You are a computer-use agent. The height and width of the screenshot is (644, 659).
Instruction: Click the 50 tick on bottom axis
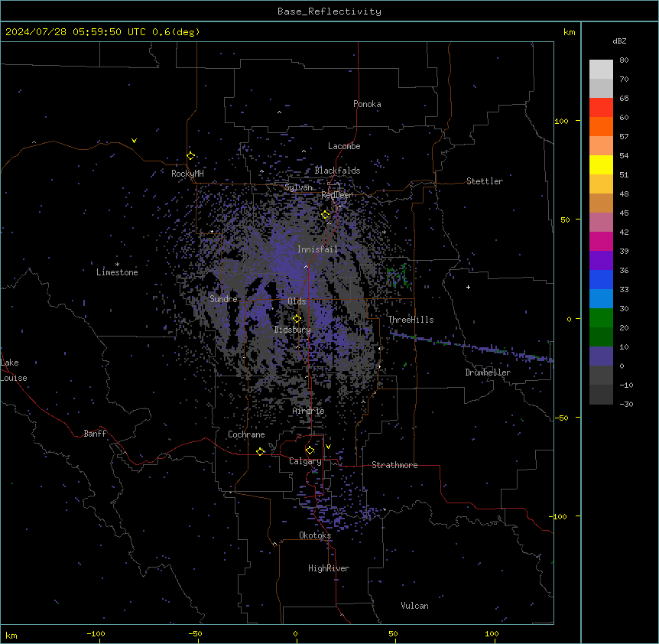tap(393, 633)
